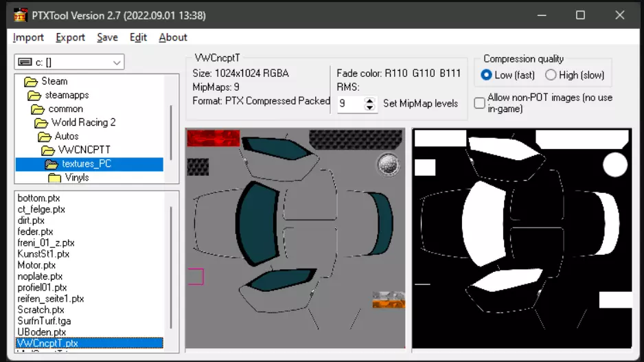Increase MipMap levels with up arrow
Image resolution: width=644 pixels, height=362 pixels.
369,100
